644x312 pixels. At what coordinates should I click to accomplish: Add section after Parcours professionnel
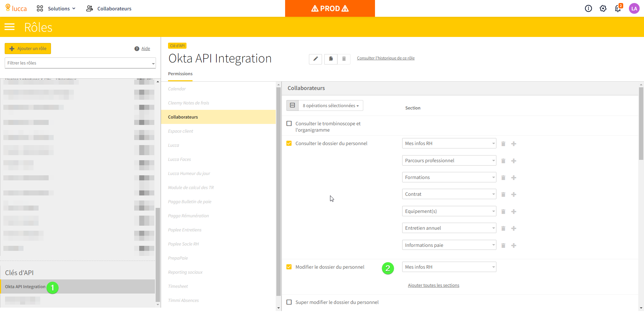(514, 161)
